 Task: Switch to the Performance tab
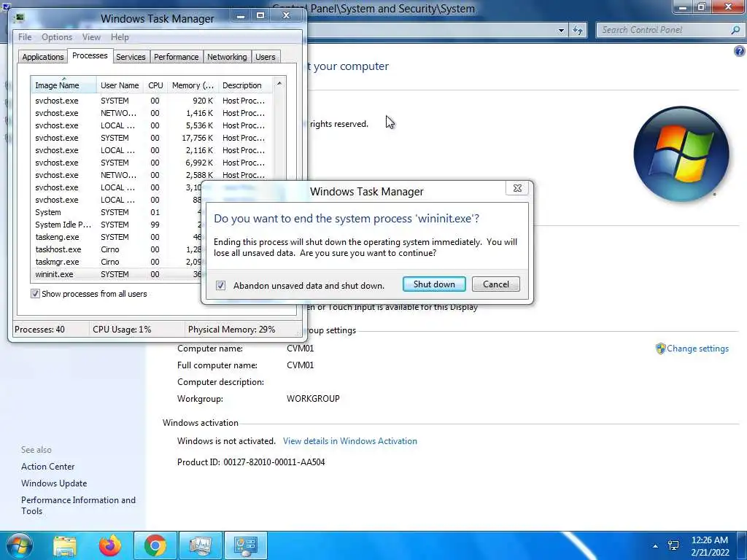[x=176, y=57]
